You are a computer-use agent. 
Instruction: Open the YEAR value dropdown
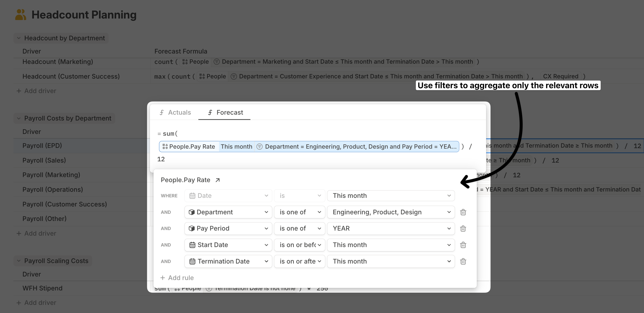pyautogui.click(x=391, y=229)
